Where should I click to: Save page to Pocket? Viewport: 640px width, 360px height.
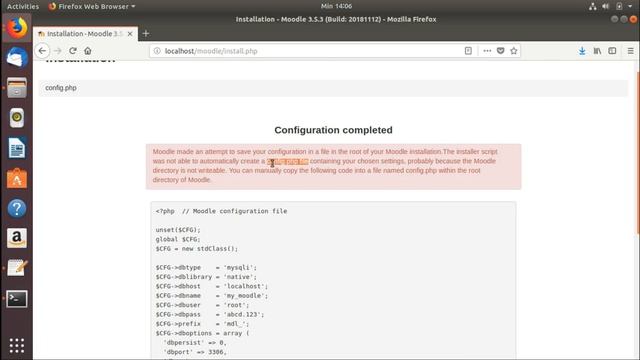pos(500,51)
